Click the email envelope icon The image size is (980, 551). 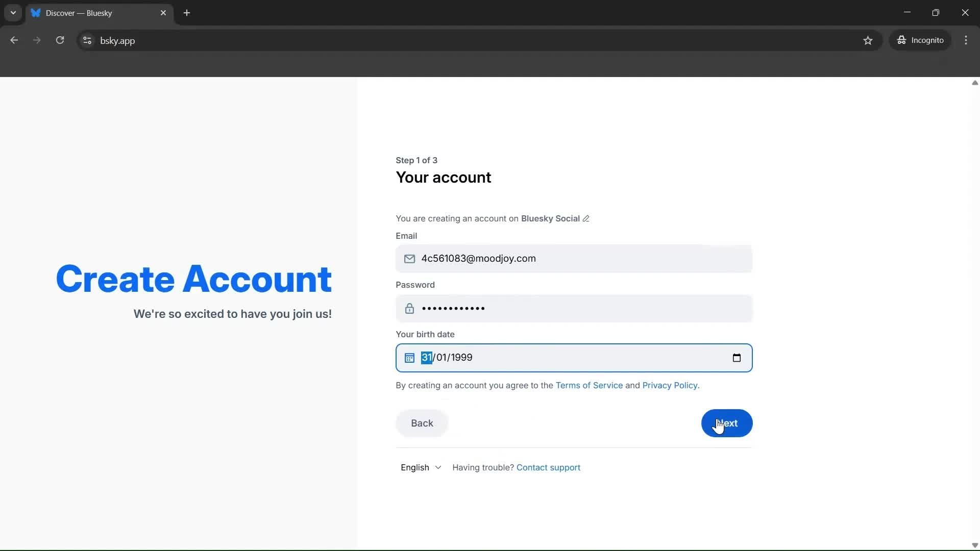point(409,259)
